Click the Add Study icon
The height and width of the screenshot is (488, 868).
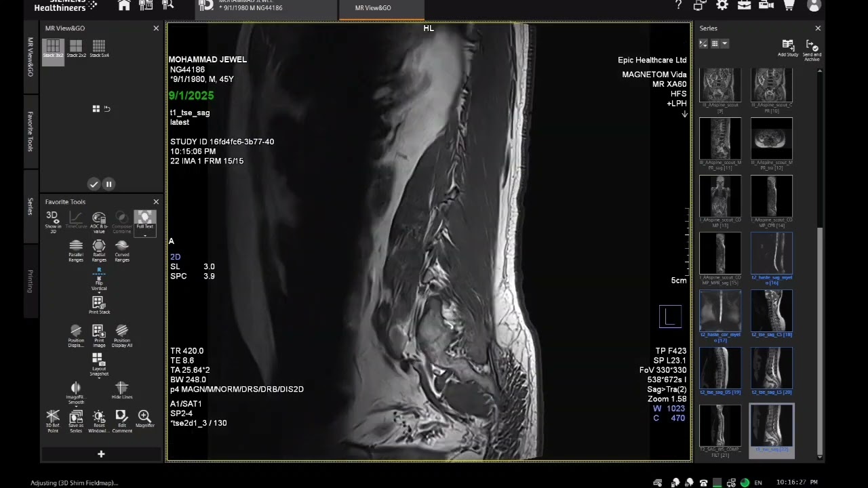pos(788,48)
